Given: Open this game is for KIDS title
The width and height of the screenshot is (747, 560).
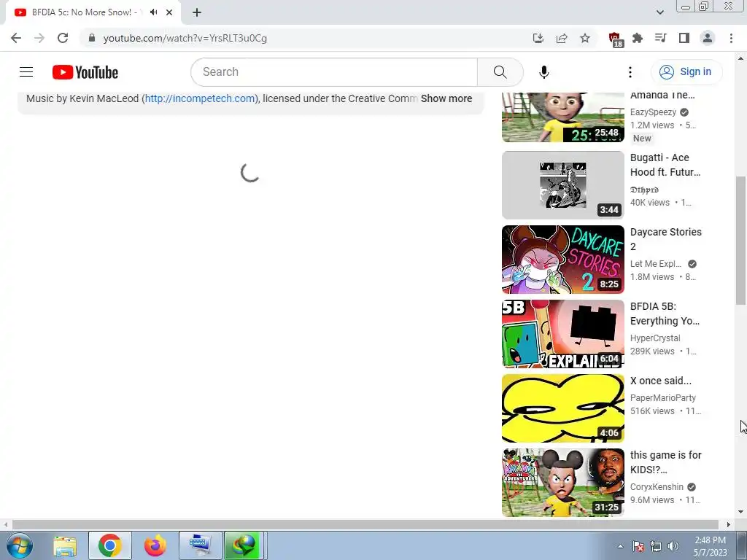Looking at the screenshot, I should (665, 462).
